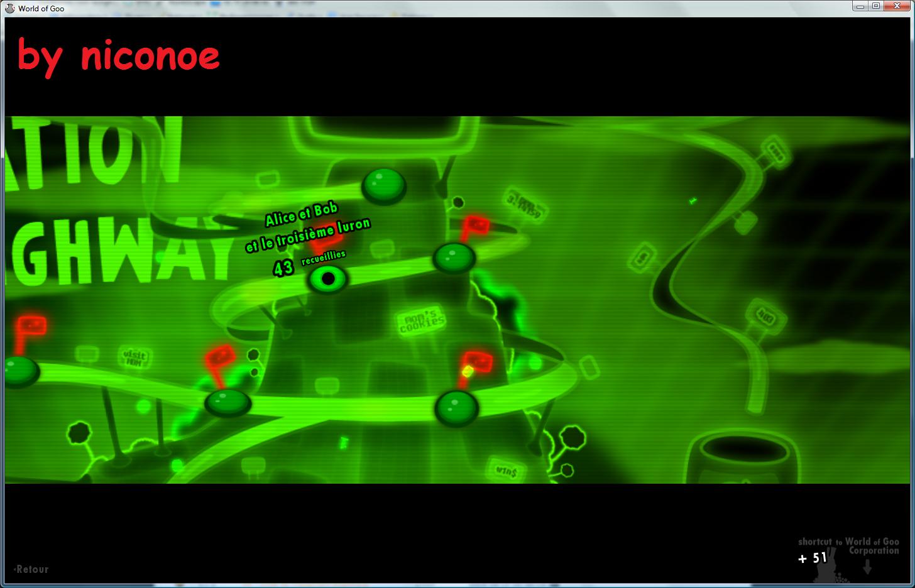Image resolution: width=915 pixels, height=588 pixels.
Task: Click the visit MOM signpost
Action: tap(134, 357)
